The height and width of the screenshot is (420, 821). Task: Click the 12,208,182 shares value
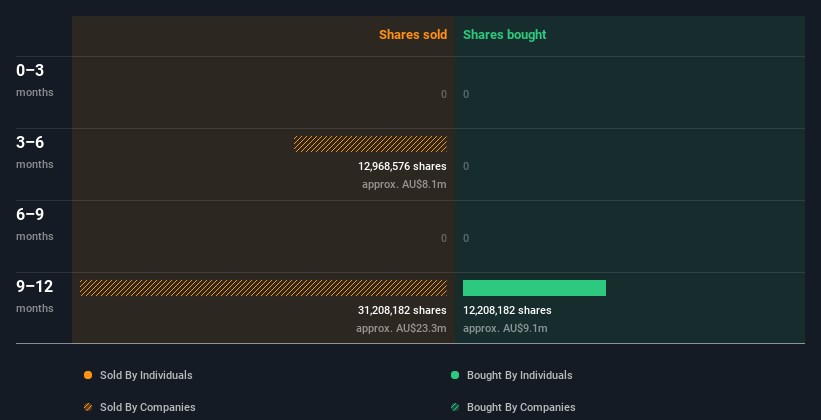(507, 311)
